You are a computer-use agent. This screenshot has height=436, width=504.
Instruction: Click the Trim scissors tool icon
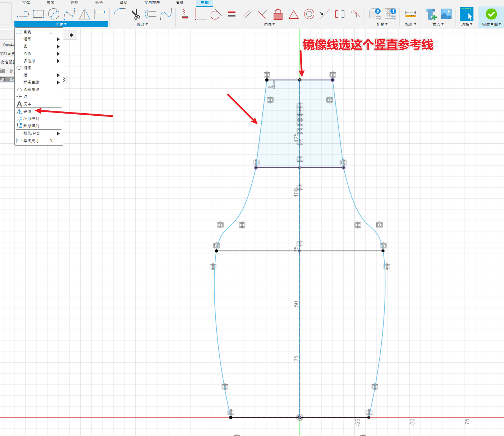(x=136, y=14)
